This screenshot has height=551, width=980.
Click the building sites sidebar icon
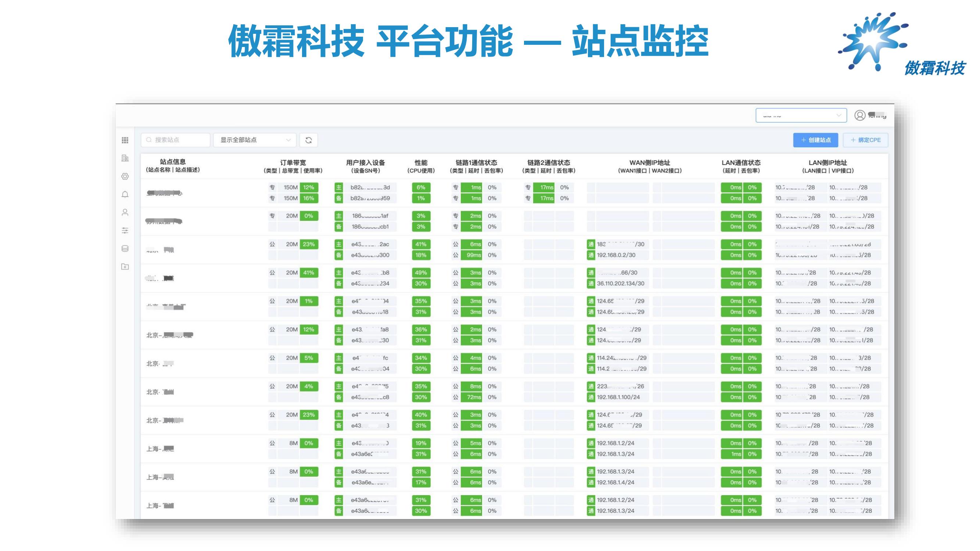125,158
